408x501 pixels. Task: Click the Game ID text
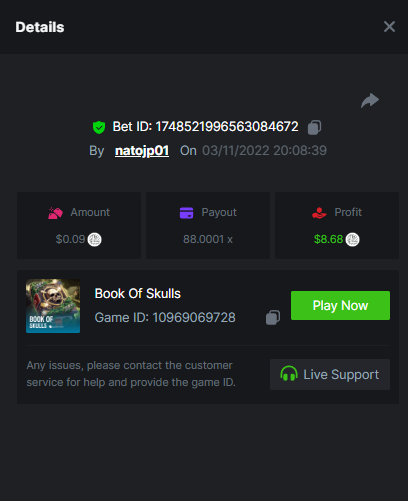(165, 318)
